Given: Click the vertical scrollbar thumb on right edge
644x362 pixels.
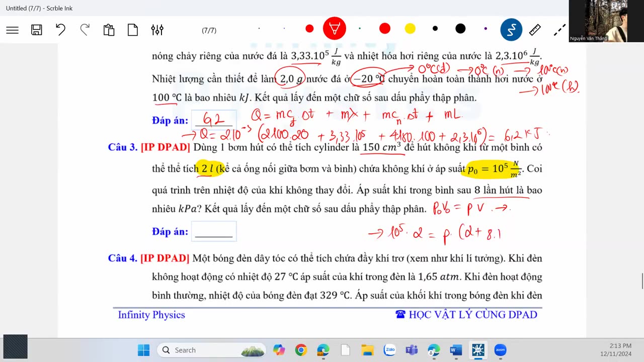Looking at the screenshot, I should (642, 281).
